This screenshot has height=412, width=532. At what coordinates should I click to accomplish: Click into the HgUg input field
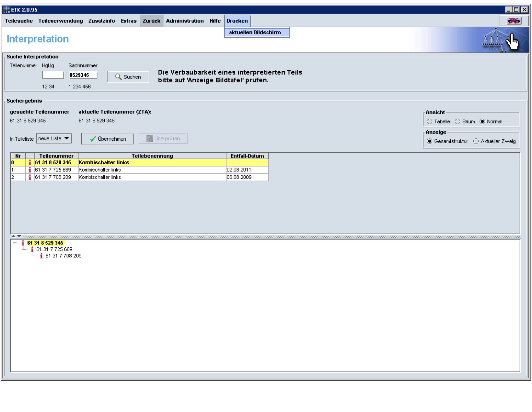click(x=53, y=75)
